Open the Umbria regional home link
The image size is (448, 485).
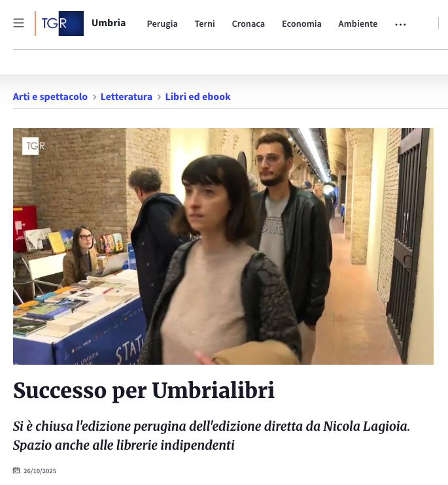pos(109,23)
